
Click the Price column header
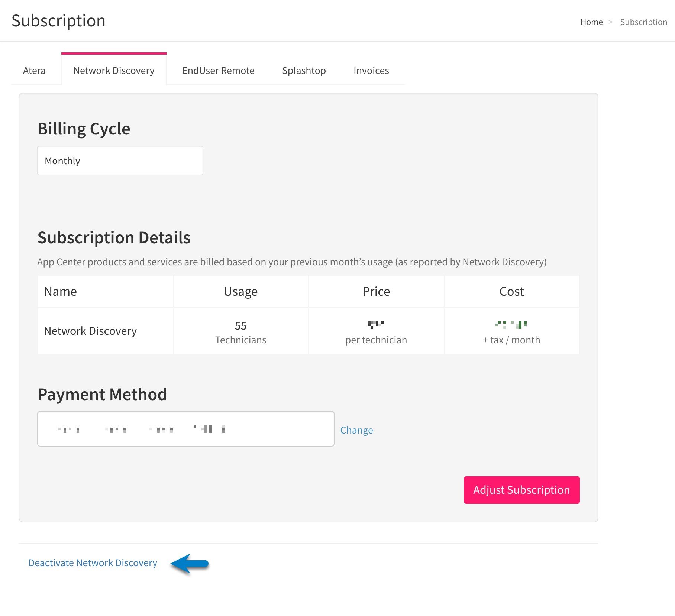tap(376, 291)
